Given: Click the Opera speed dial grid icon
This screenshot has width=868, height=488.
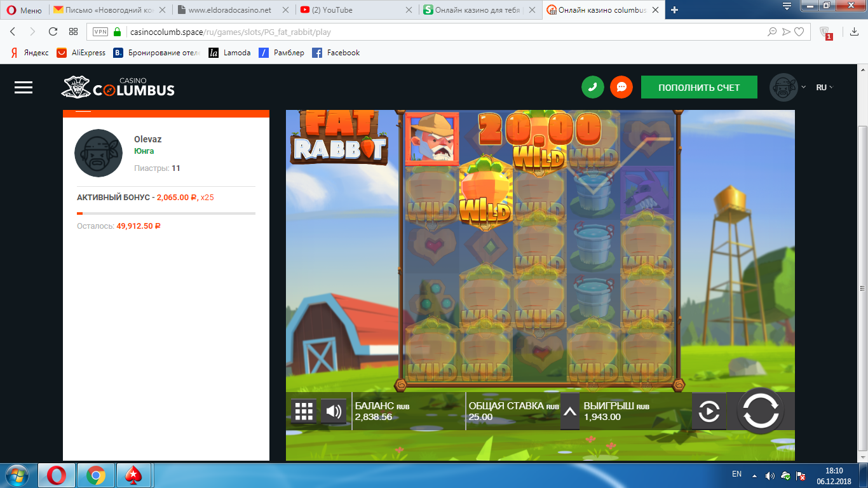Looking at the screenshot, I should 73,32.
